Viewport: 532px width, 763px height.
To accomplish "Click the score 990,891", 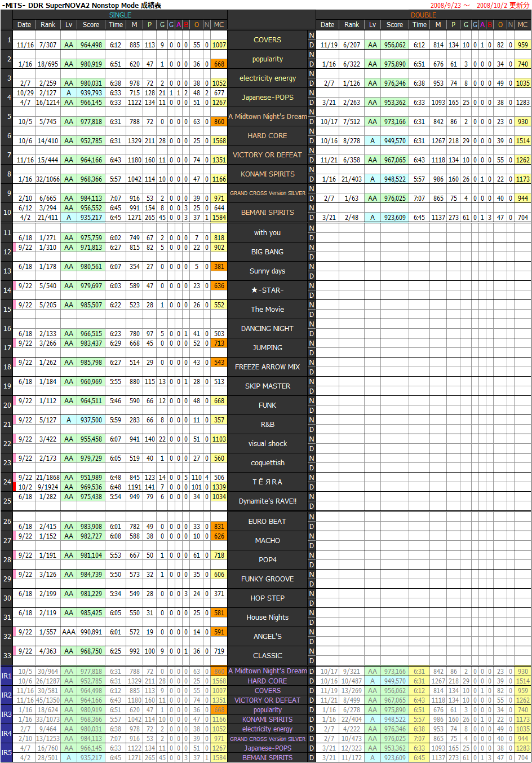I will pos(91,632).
